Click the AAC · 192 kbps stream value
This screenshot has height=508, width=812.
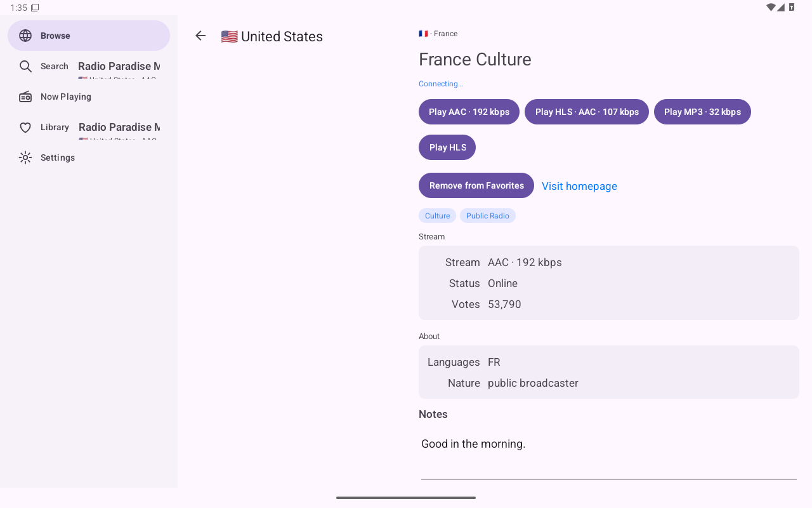(x=525, y=262)
